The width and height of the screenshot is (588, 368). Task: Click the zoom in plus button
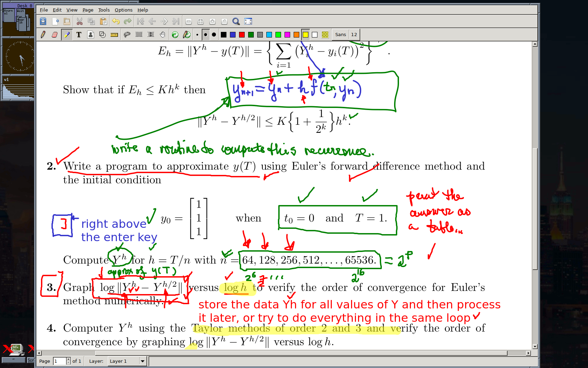[212, 21]
